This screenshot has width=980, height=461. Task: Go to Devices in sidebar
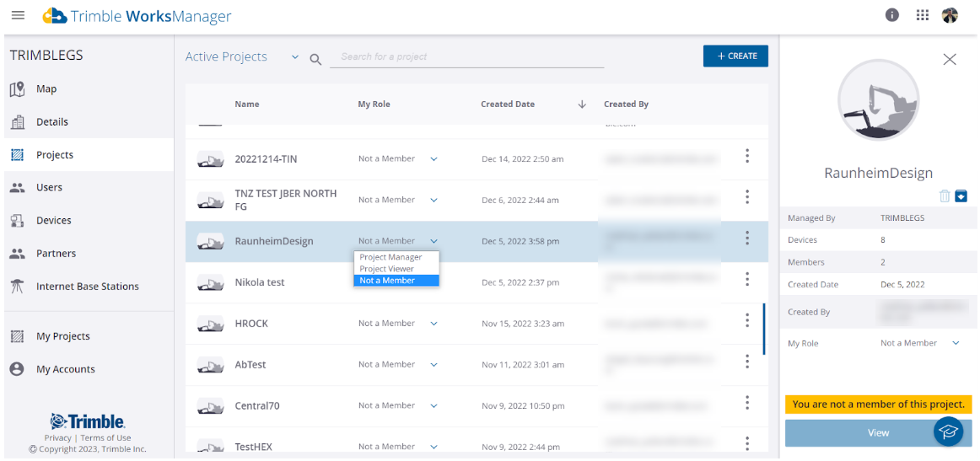pyautogui.click(x=53, y=220)
